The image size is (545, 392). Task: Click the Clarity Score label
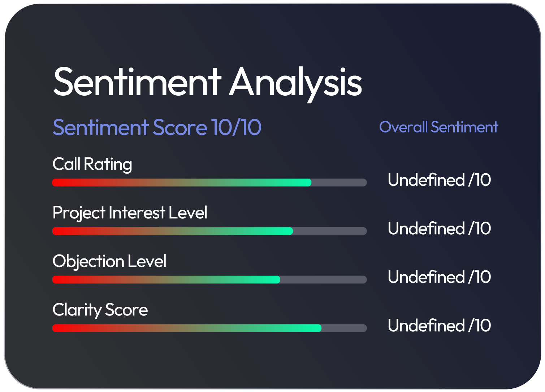(x=100, y=310)
